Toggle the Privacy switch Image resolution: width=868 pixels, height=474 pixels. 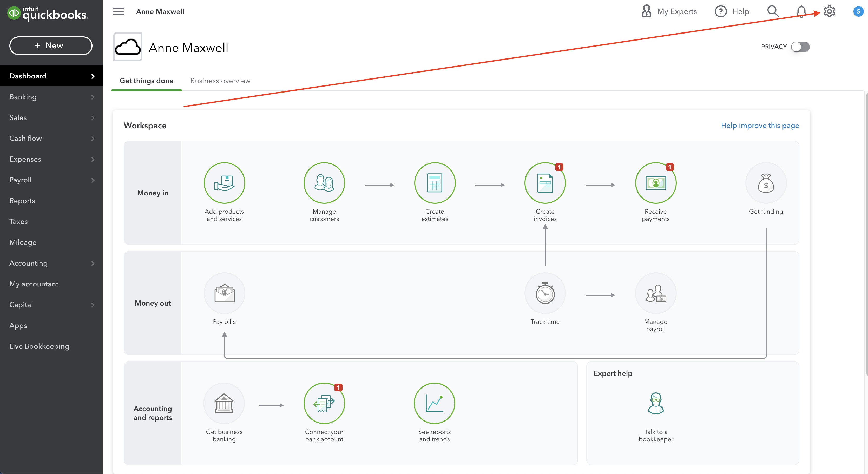coord(801,47)
